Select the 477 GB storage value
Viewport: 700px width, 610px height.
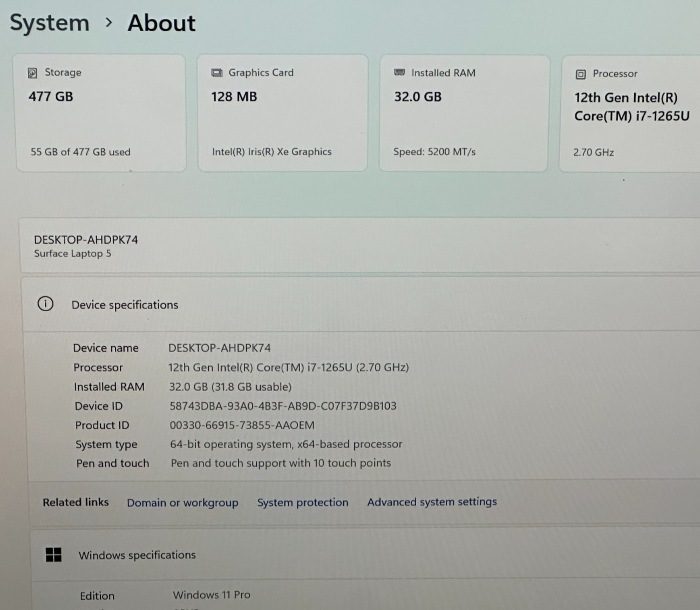click(51, 97)
